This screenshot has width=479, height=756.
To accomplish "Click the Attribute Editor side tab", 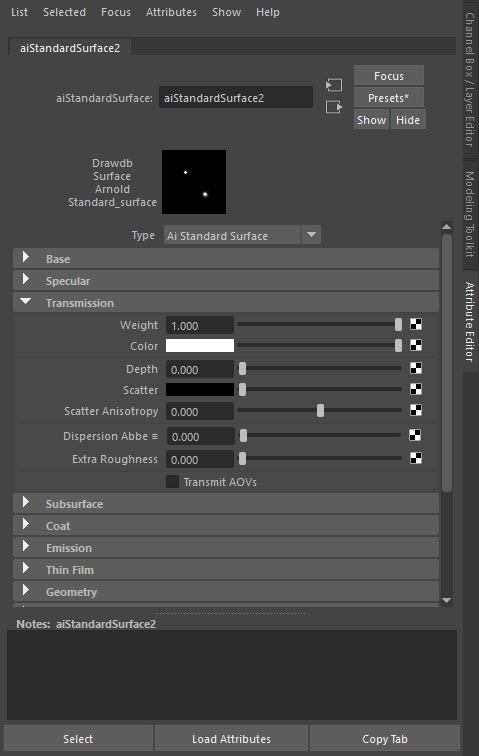I will click(470, 322).
